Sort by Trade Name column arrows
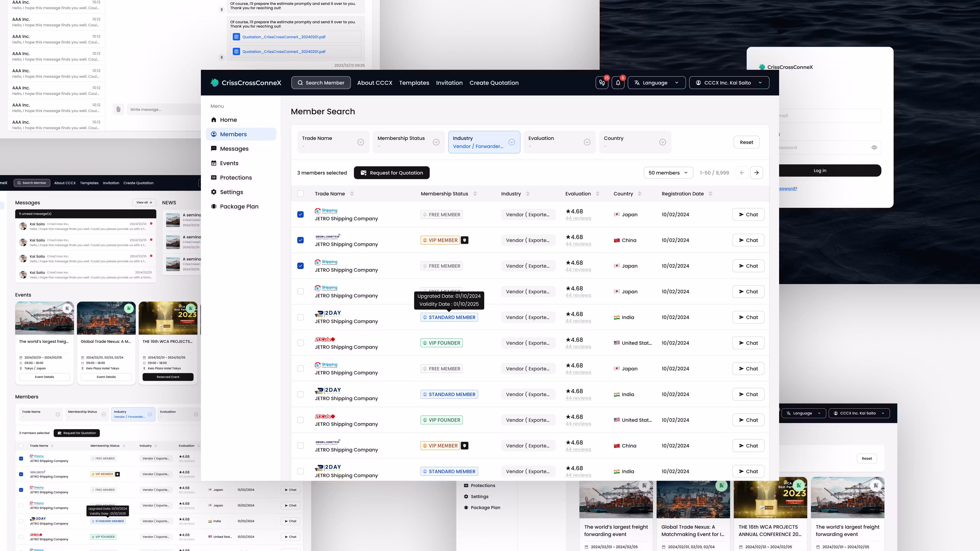Screen dimensions: 980x551 [x=352, y=193]
